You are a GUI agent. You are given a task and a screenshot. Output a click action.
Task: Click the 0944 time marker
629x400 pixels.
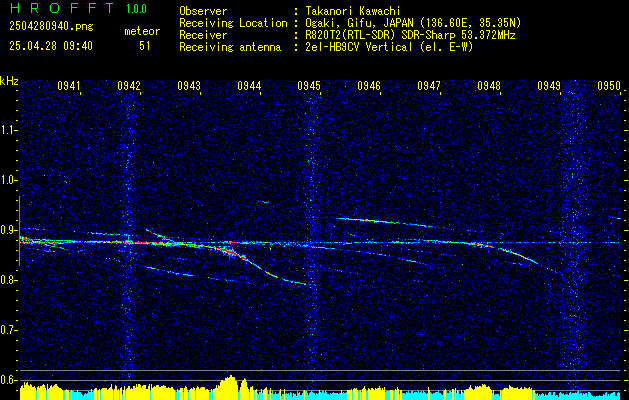[x=249, y=85]
